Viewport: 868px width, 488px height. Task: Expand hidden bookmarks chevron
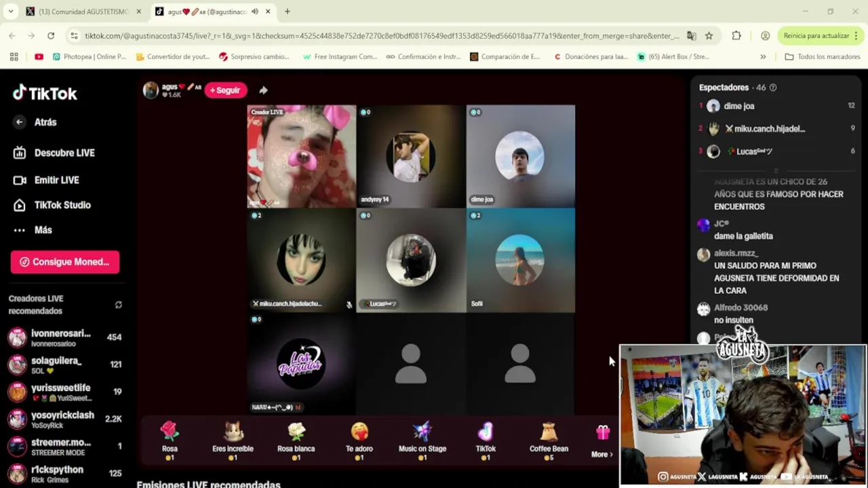[763, 57]
